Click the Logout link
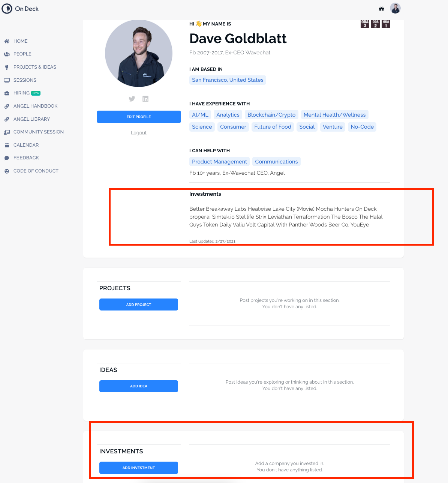 pos(139,133)
